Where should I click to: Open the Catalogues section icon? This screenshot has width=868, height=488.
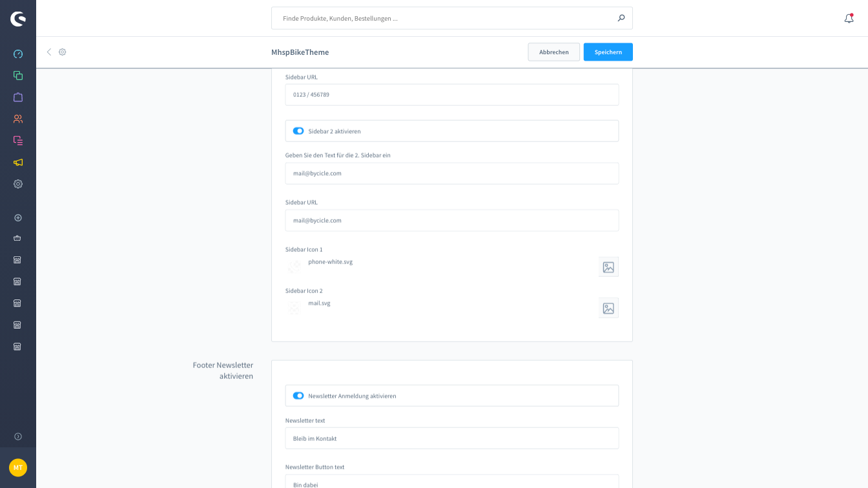click(18, 76)
